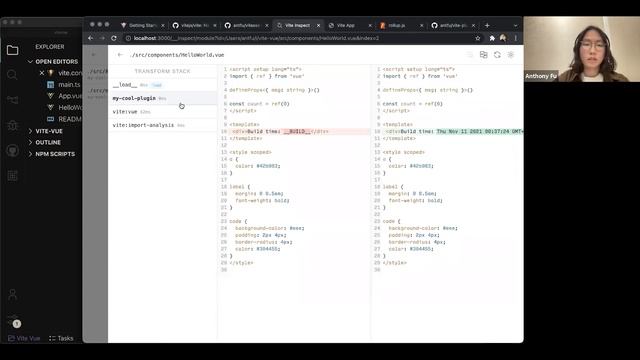Close the vite.config editor with X
The width and height of the screenshot is (640, 360).
[42, 73]
